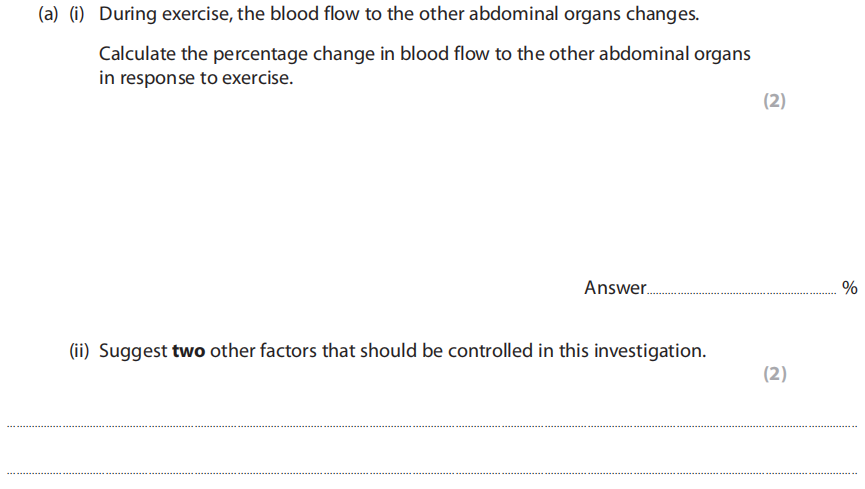Click the blank working space above Answer
The width and height of the screenshot is (865, 489).
[430, 190]
